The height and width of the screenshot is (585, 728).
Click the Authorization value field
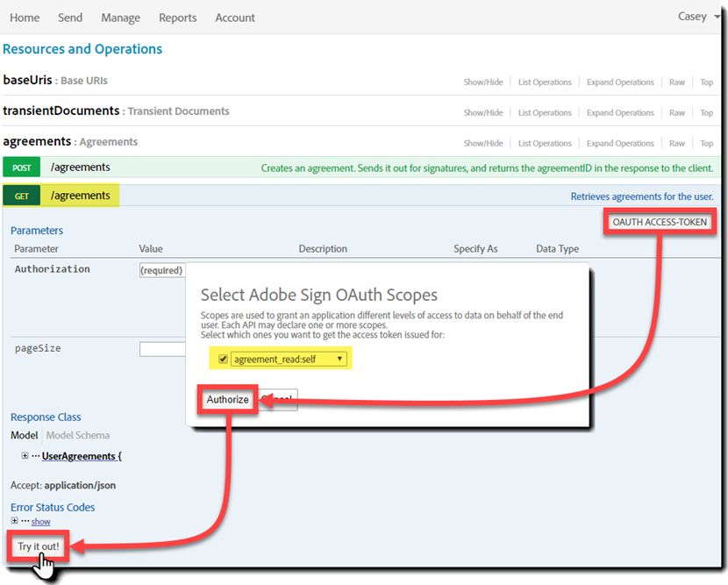(x=162, y=270)
